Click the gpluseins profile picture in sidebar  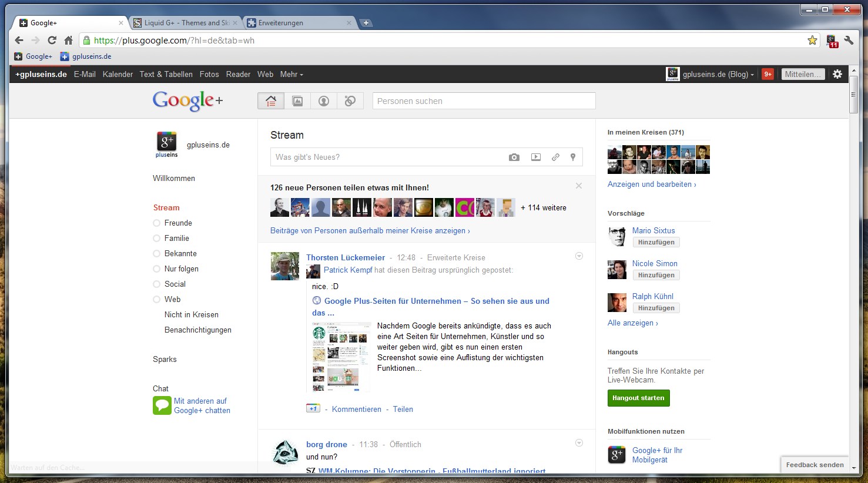[x=167, y=145]
